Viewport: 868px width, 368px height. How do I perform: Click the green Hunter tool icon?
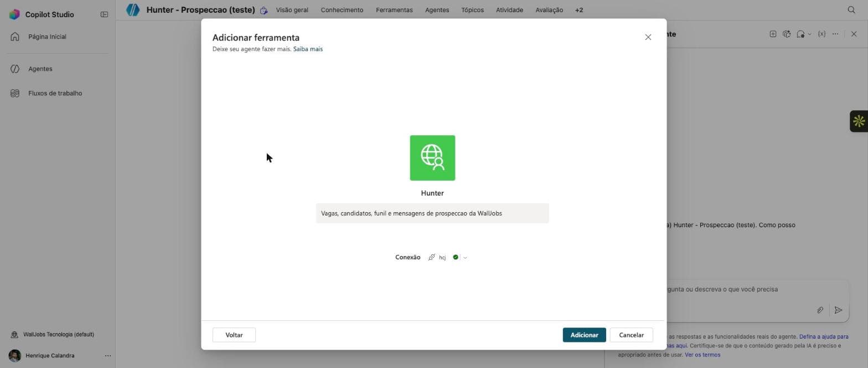pyautogui.click(x=432, y=158)
